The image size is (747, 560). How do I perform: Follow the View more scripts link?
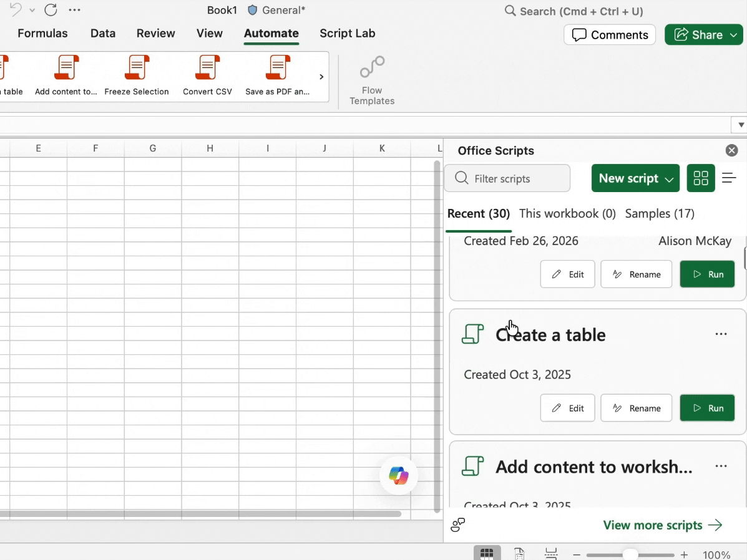pyautogui.click(x=653, y=525)
